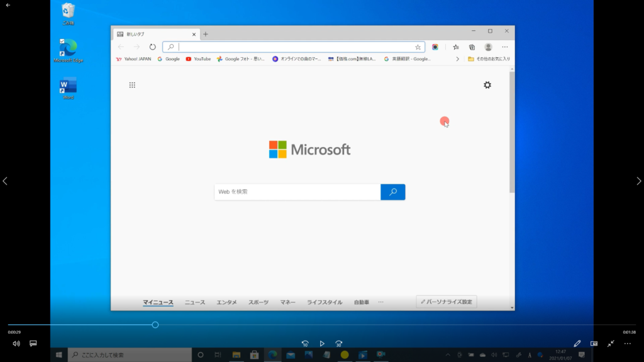Click the Web search input field
The width and height of the screenshot is (644, 362).
point(297,192)
